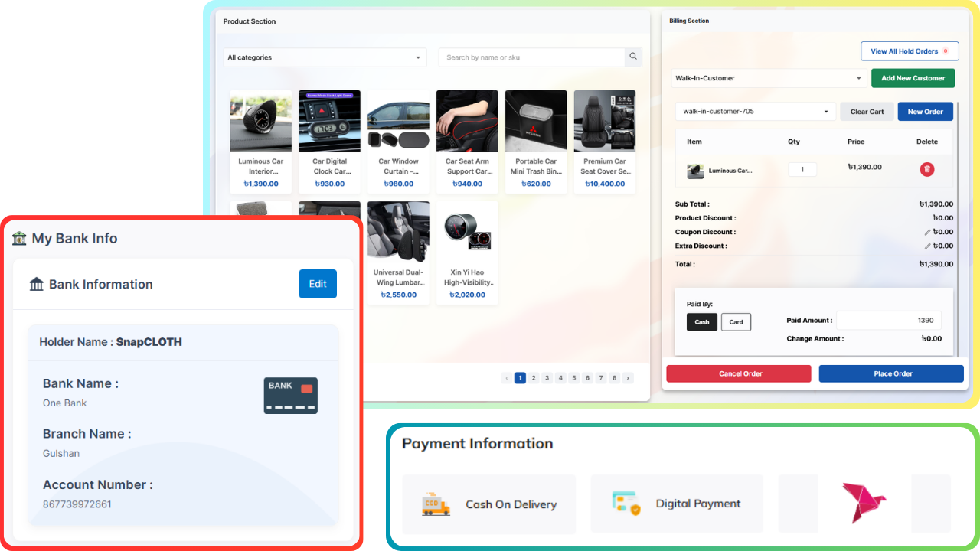The height and width of the screenshot is (551, 980).
Task: Click the Digital Payment option
Action: coord(677,504)
